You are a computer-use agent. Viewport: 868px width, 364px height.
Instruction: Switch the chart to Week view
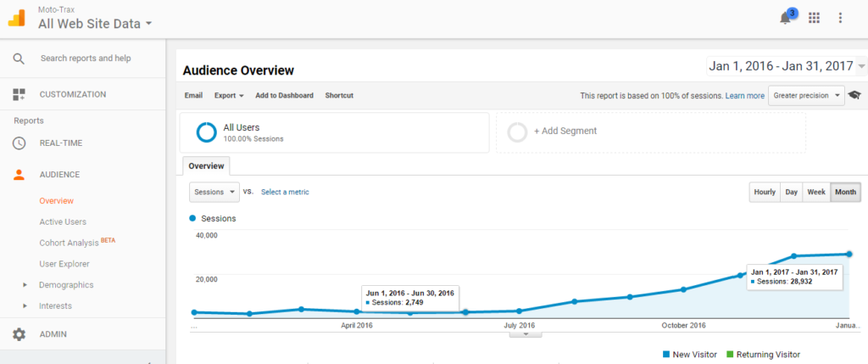(x=816, y=192)
